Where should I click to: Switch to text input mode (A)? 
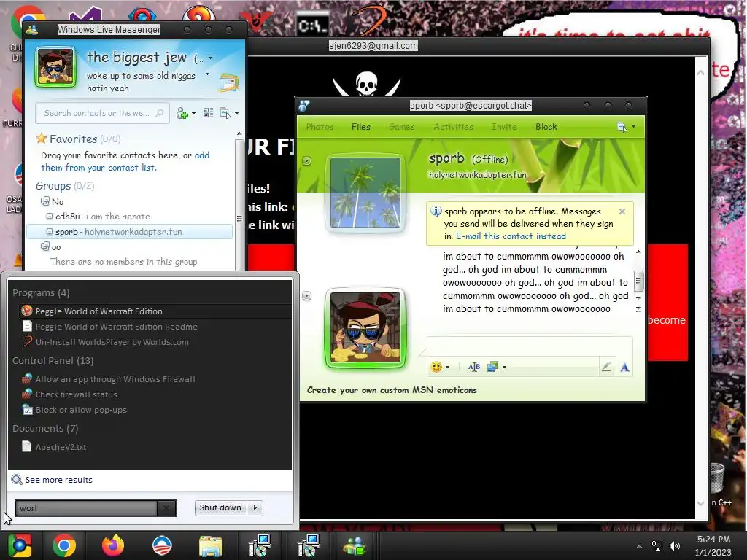tap(624, 367)
